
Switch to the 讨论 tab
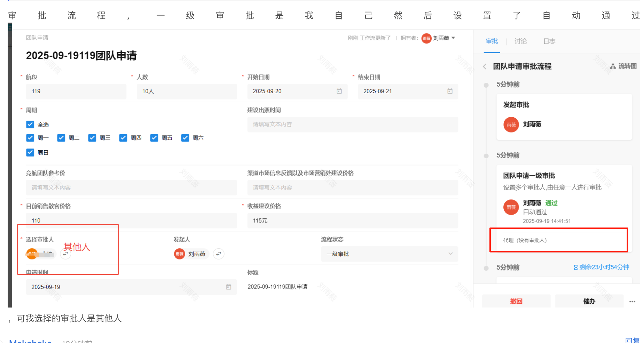(x=520, y=41)
